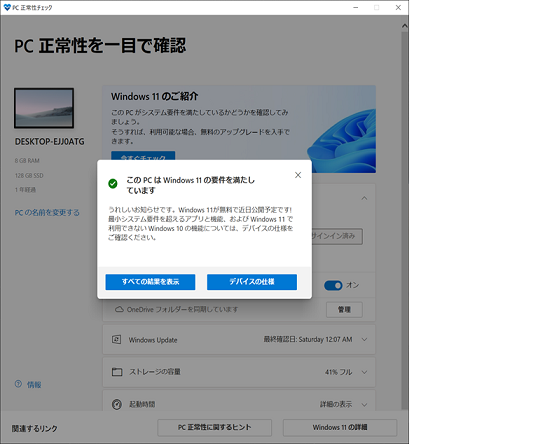538x444 pixels.
Task: Expand the Windows Update row chevron
Action: coord(364,339)
